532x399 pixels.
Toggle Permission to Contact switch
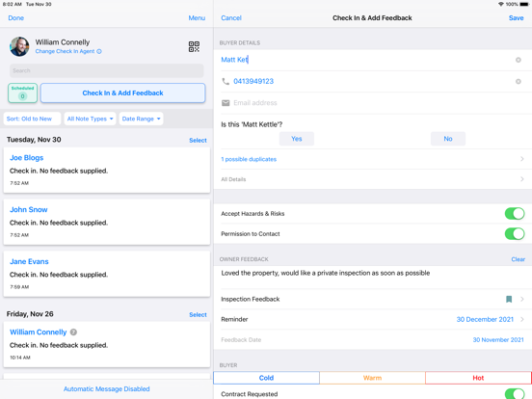515,234
